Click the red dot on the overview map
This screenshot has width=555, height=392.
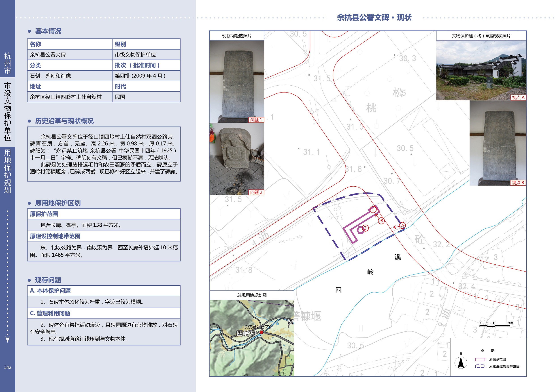(x=261, y=333)
